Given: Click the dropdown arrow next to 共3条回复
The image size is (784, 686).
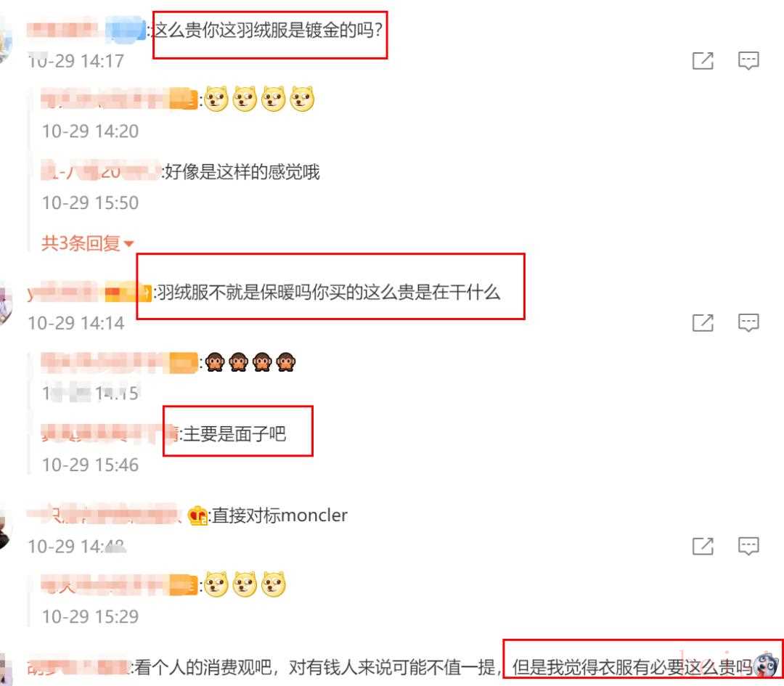Looking at the screenshot, I should click(x=128, y=244).
